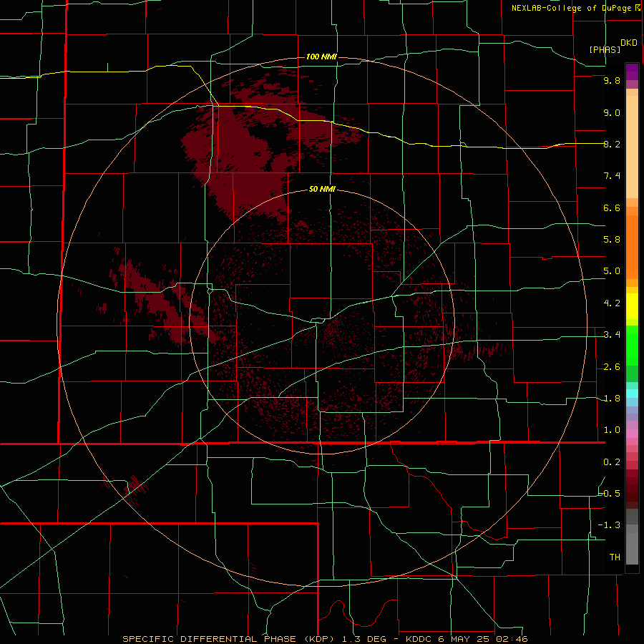Click the DKD product label
This screenshot has width=644, height=644.
pyautogui.click(x=629, y=43)
